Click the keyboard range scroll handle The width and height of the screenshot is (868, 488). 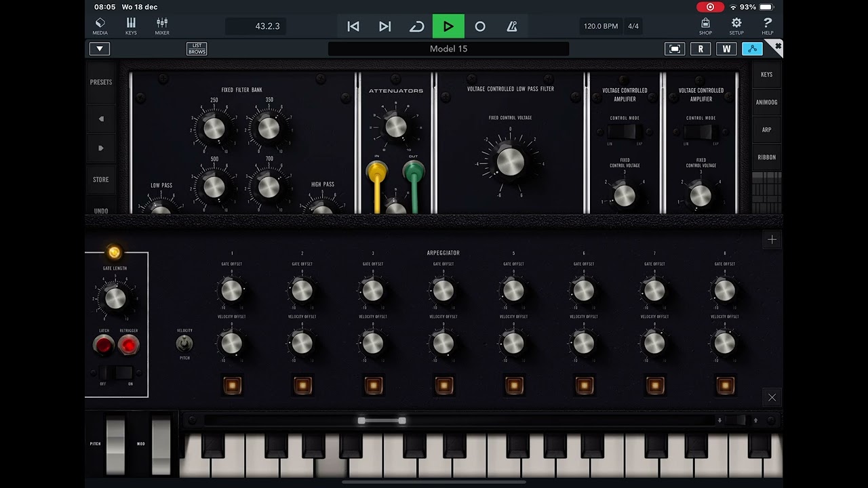(382, 421)
